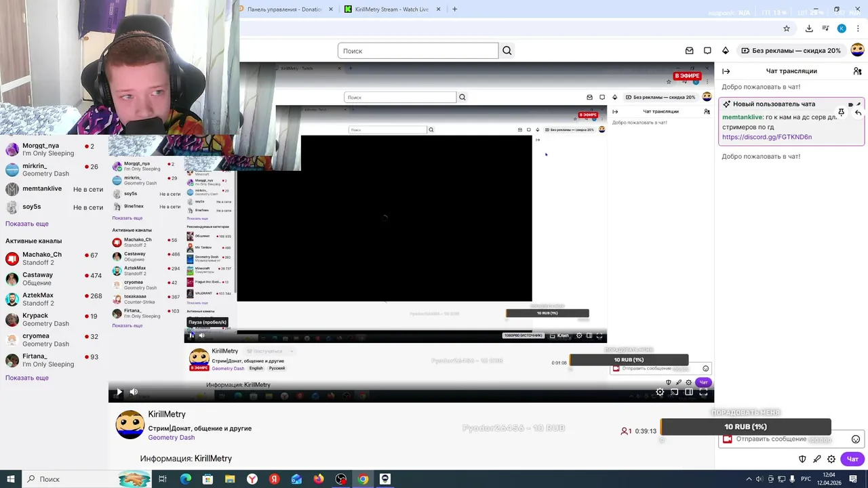Mute via speaker icon on outermost video's control bar
868x488 pixels.
134,392
